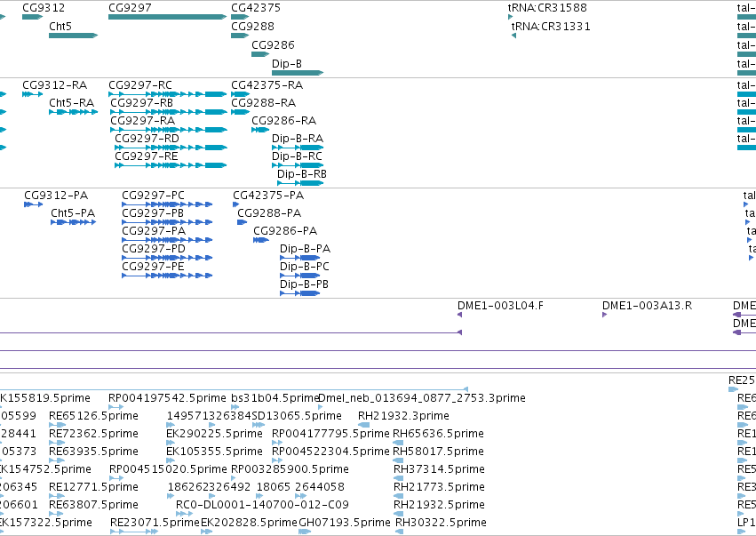Viewport: 756px width, 536px height.
Task: Click the EK105355.5prime EST
Action: click(x=172, y=460)
